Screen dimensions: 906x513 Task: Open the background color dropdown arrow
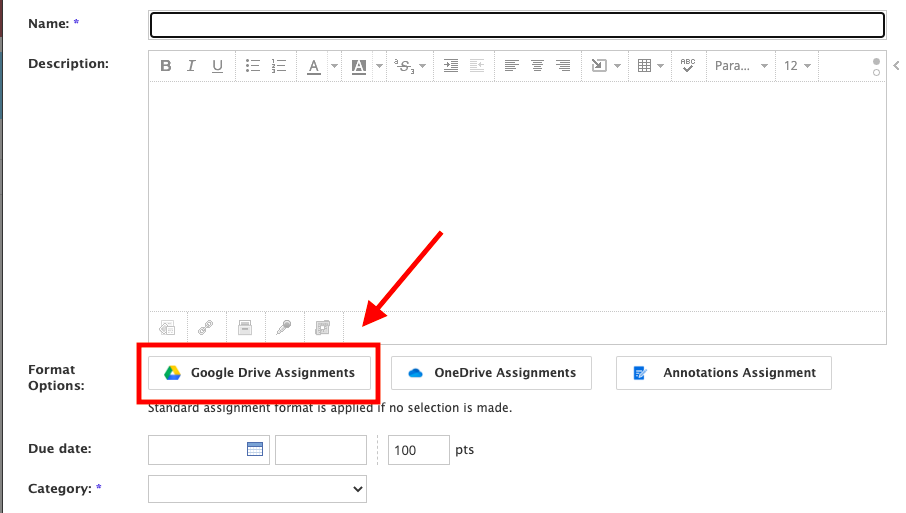(x=379, y=66)
